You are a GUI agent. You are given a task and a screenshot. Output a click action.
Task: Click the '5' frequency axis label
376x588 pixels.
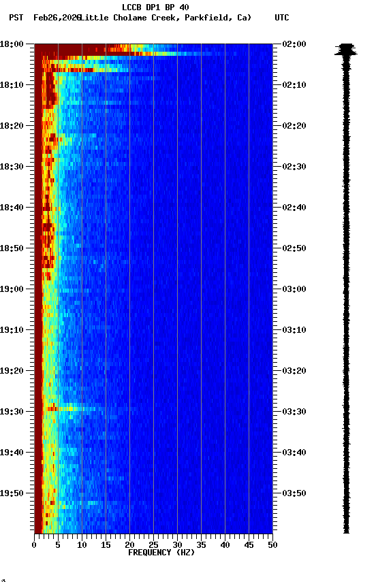pyautogui.click(x=58, y=545)
